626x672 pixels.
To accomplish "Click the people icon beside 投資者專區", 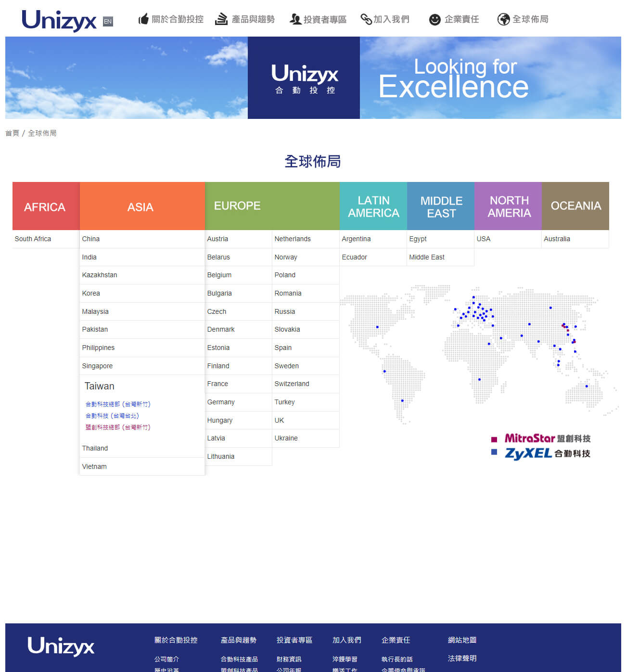I will 295,19.
